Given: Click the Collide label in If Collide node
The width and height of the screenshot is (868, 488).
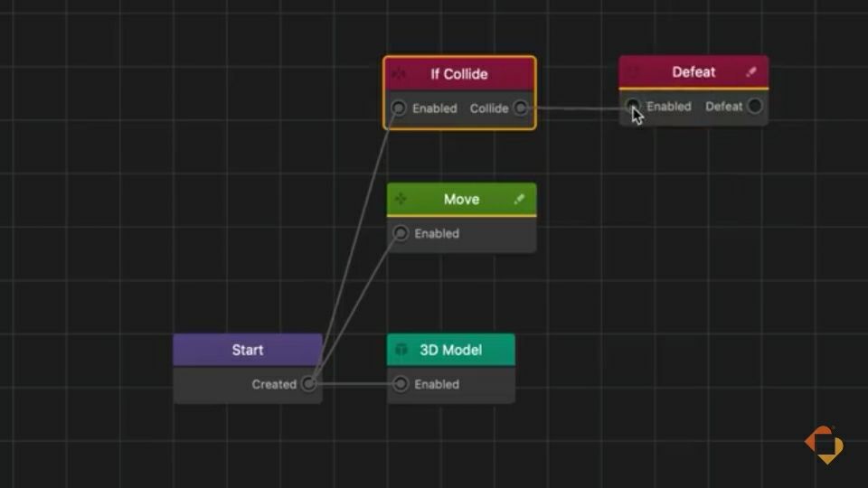Looking at the screenshot, I should (489, 108).
